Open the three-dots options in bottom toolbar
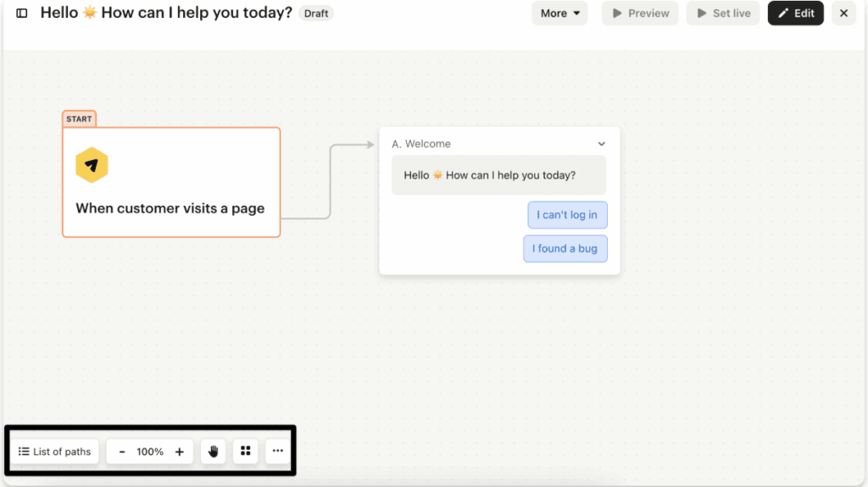The image size is (868, 487). click(x=277, y=452)
